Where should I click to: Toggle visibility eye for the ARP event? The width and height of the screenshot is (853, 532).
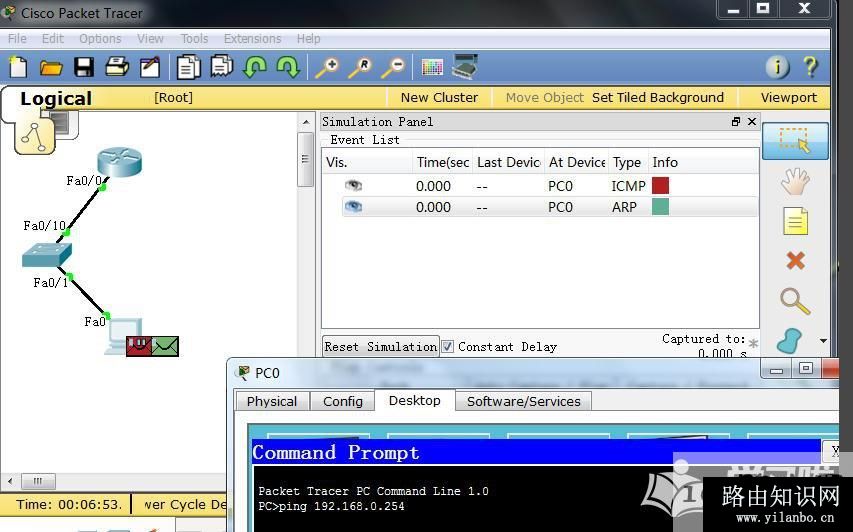coord(353,206)
